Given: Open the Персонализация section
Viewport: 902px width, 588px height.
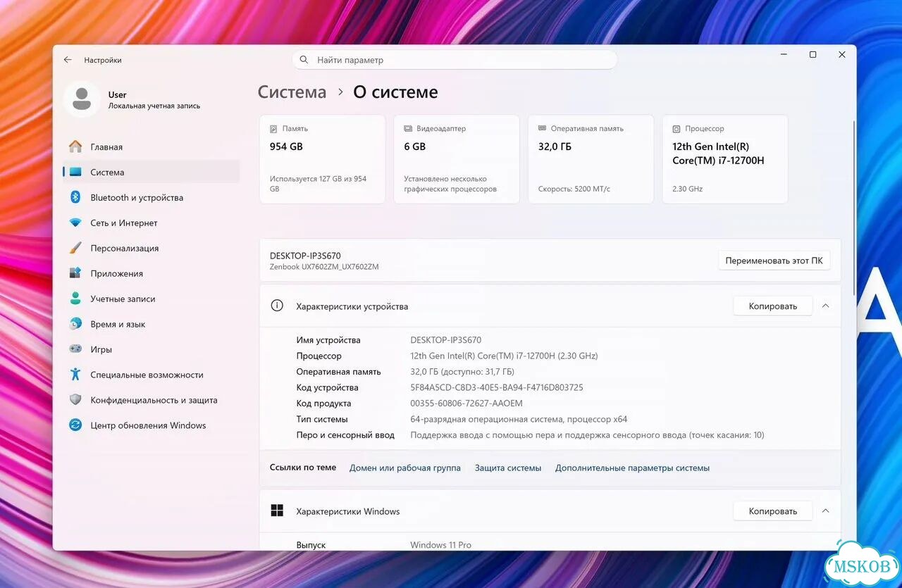Looking at the screenshot, I should click(x=152, y=248).
